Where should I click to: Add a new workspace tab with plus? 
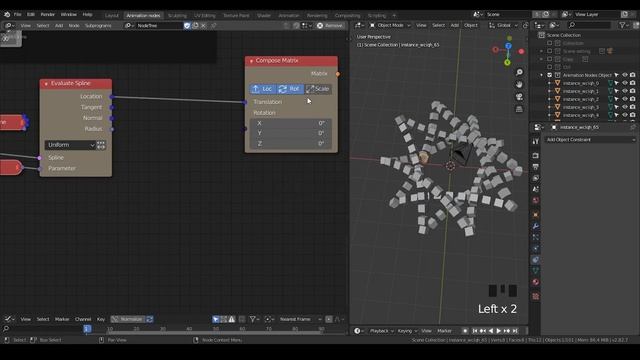pyautogui.click(x=394, y=16)
